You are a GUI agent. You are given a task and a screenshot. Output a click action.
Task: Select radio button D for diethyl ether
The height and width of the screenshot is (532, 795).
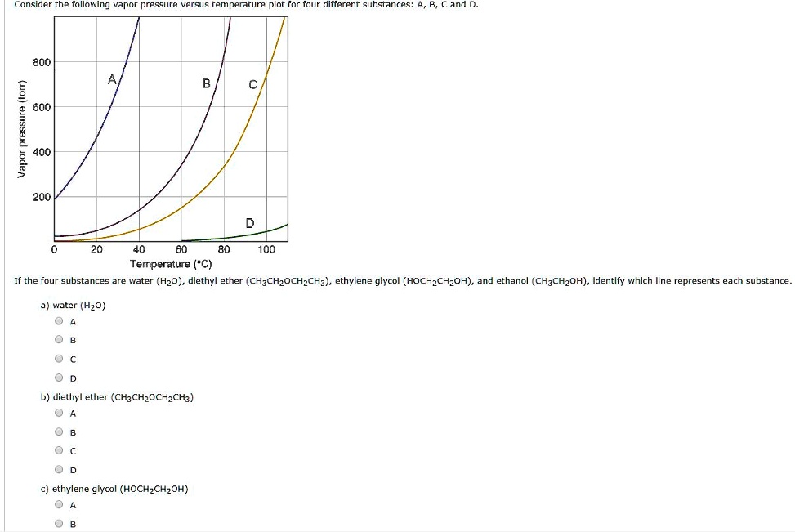(59, 469)
